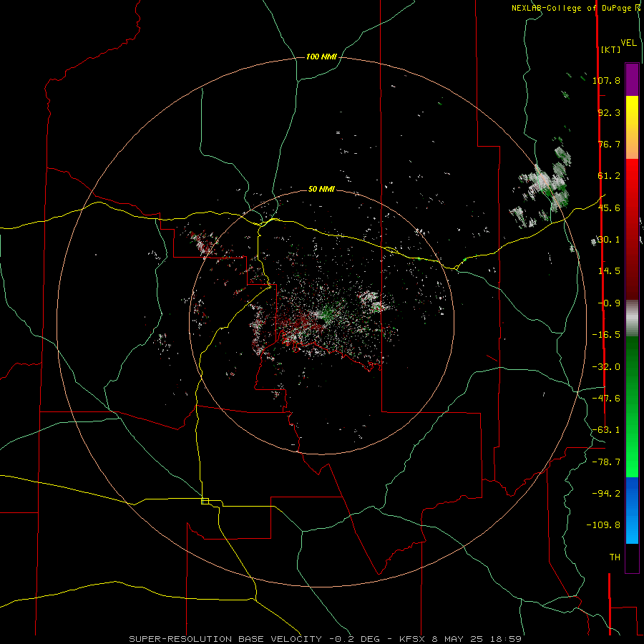Pick the blue segment of the velocity color bar

pyautogui.click(x=632, y=510)
